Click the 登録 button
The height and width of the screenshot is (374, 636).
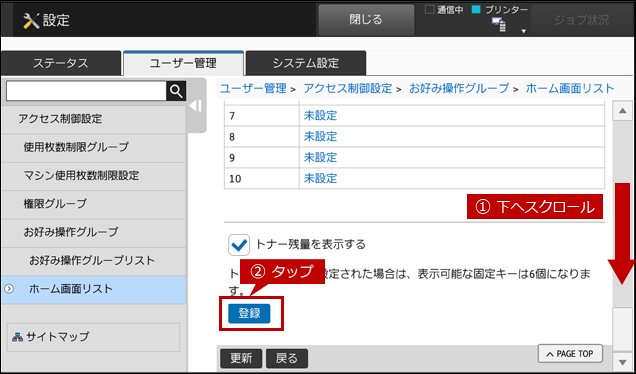point(249,313)
